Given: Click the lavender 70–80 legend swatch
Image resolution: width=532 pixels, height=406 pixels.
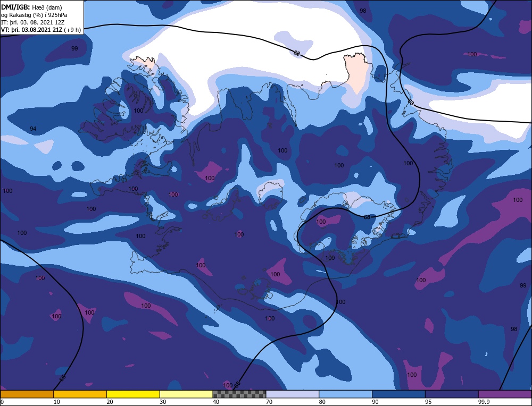Looking at the screenshot, I should (x=293, y=394).
